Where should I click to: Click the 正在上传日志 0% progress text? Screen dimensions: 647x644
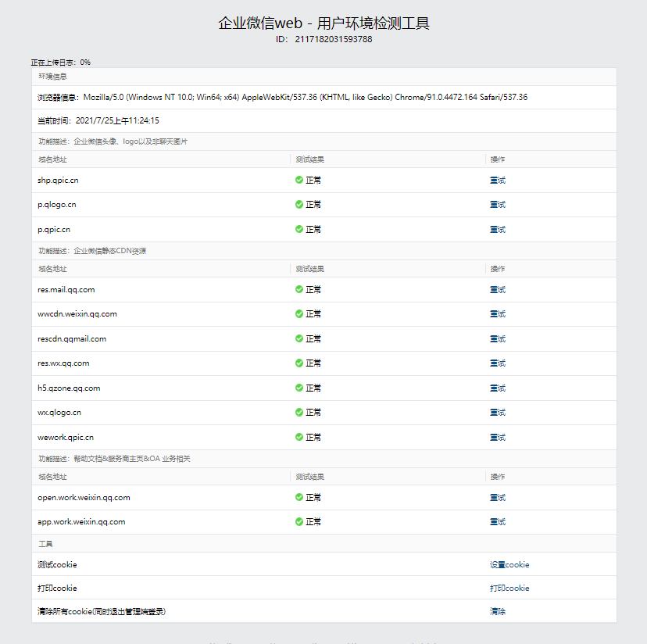61,63
